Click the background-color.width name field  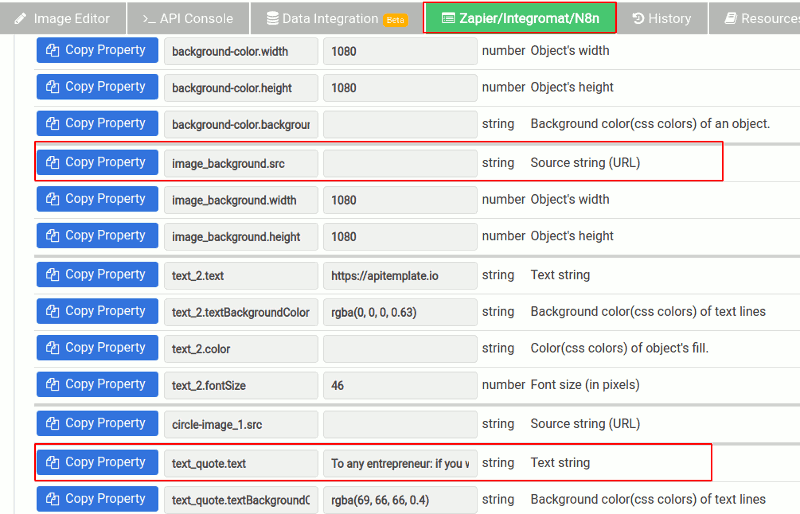(x=241, y=51)
